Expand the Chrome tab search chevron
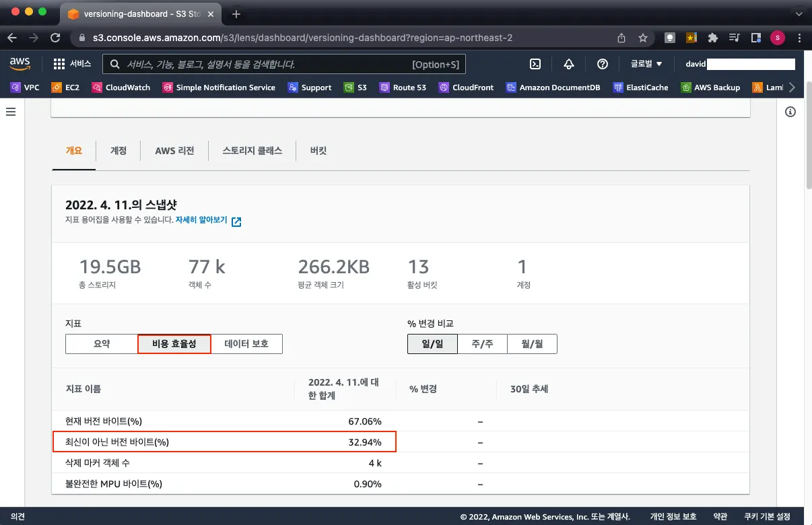 pyautogui.click(x=799, y=13)
